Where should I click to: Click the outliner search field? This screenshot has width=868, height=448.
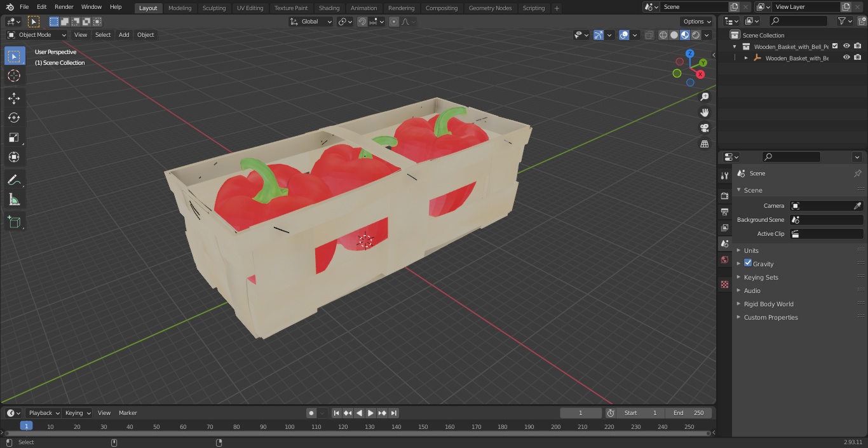pyautogui.click(x=797, y=21)
